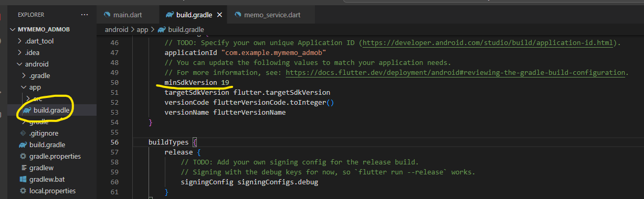Viewport: 644px width, 199px height.
Task: Click the build.gradle breadcrumb segment
Action: point(186,29)
